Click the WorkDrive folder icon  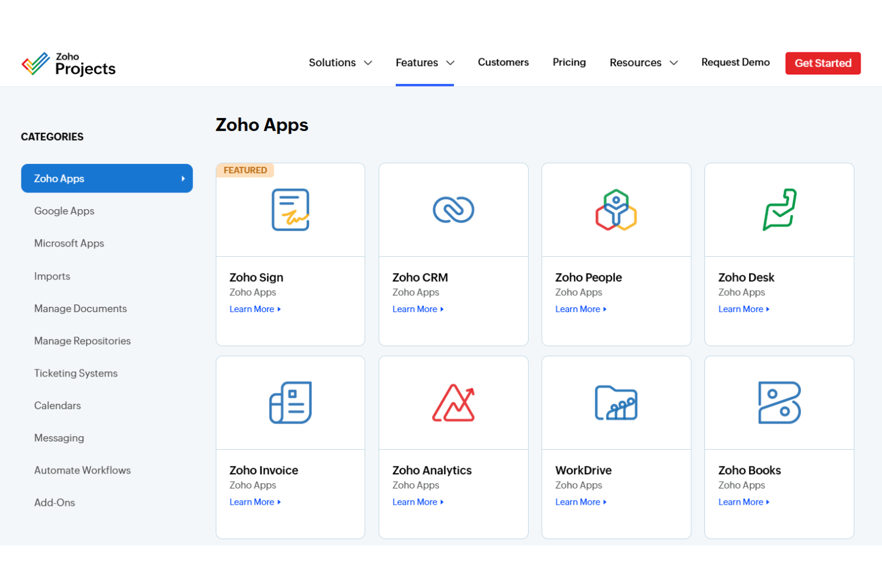(x=616, y=403)
